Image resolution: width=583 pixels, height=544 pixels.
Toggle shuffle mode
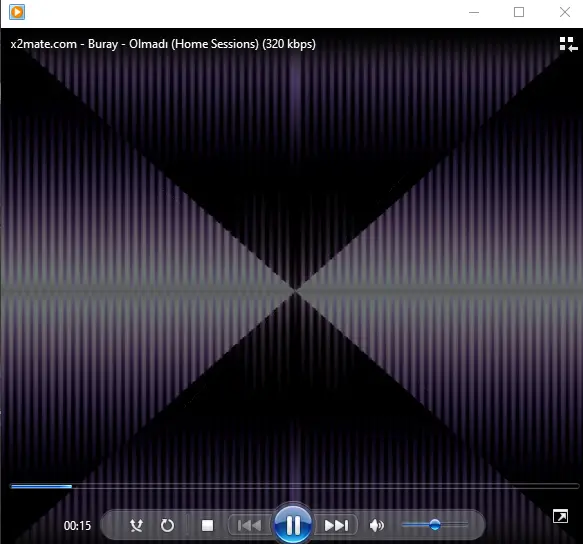point(136,525)
